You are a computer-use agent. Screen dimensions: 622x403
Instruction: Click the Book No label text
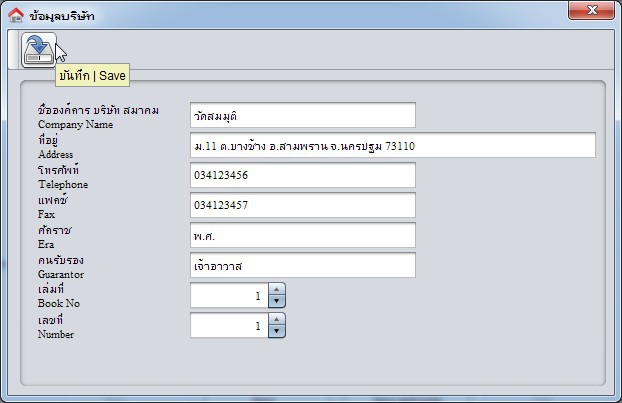(59, 303)
